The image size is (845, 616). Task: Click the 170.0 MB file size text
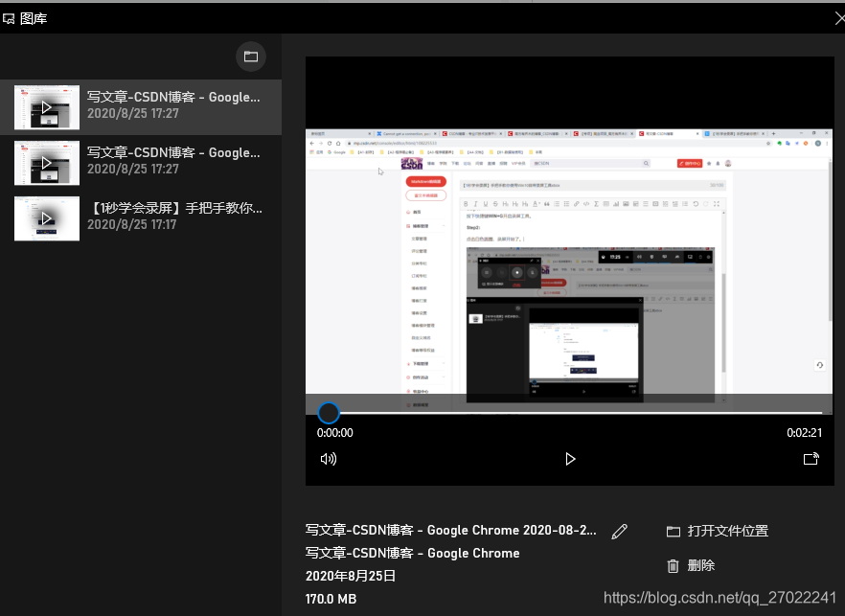pos(331,599)
